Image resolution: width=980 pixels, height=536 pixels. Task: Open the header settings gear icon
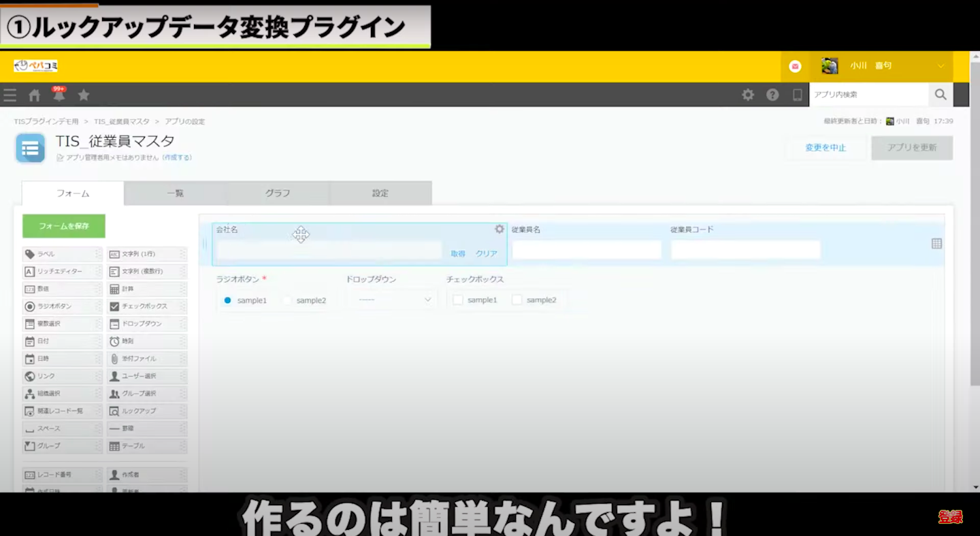748,95
